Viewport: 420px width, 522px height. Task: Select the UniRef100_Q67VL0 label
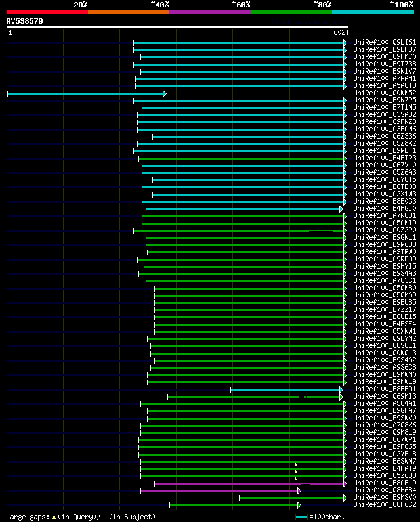(x=385, y=165)
